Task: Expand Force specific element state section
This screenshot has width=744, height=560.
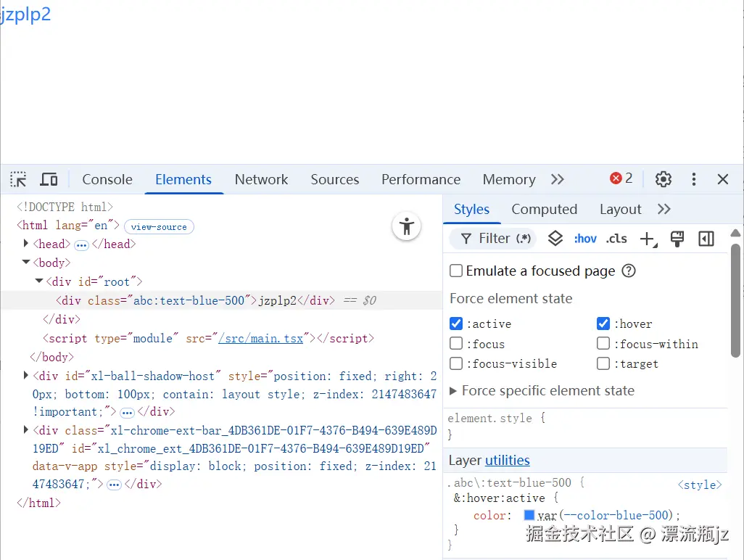Action: (x=452, y=390)
